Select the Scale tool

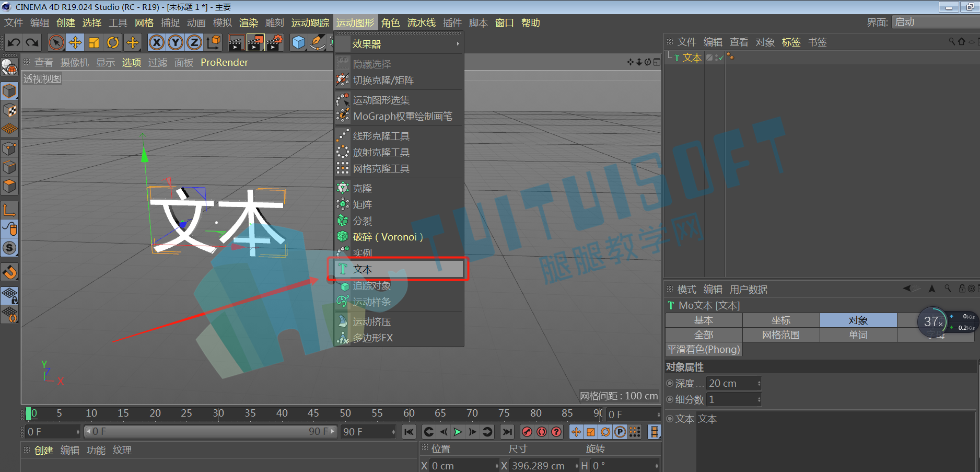click(x=94, y=42)
